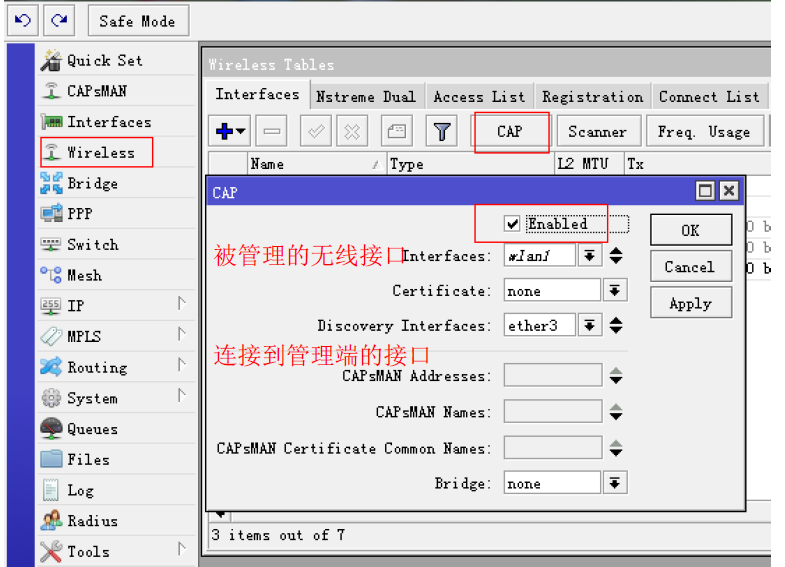
Task: Open Queues menu entry
Action: [x=118, y=428]
